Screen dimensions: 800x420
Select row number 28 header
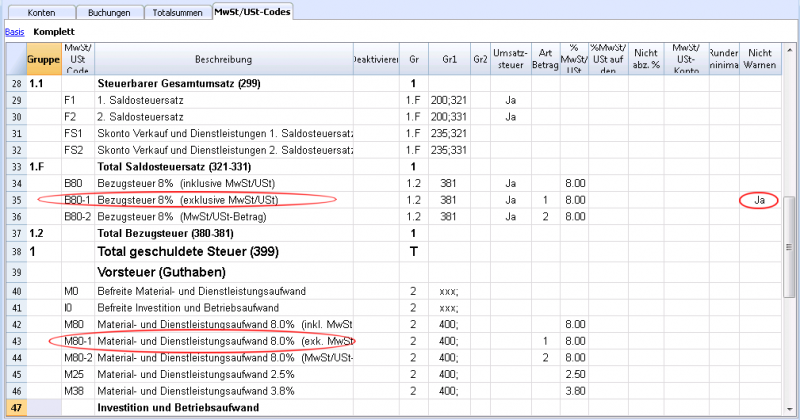coord(16,84)
